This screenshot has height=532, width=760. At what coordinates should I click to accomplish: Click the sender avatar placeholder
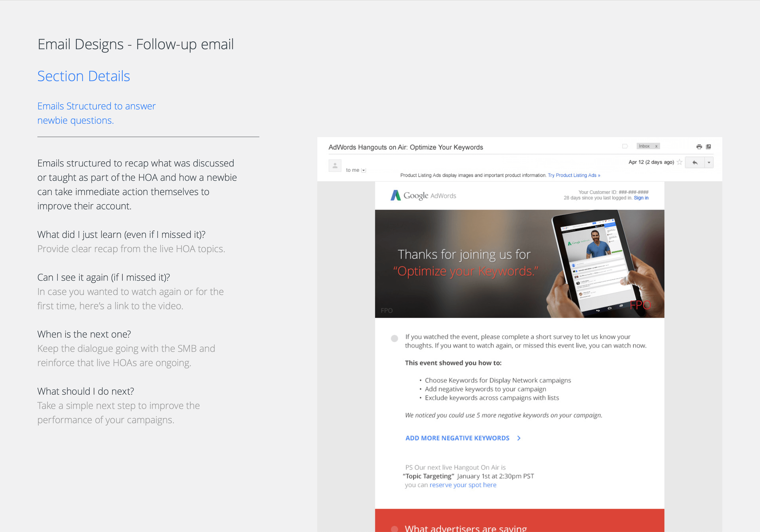coord(335,165)
